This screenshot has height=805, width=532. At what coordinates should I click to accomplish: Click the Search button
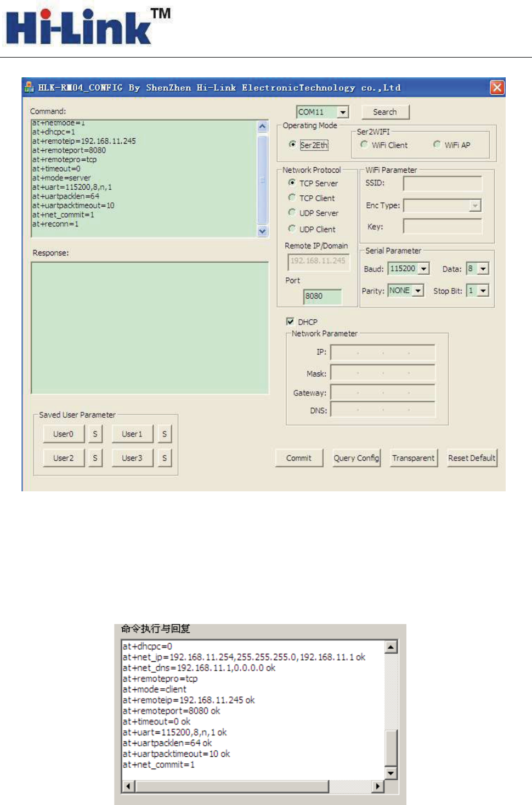385,112
